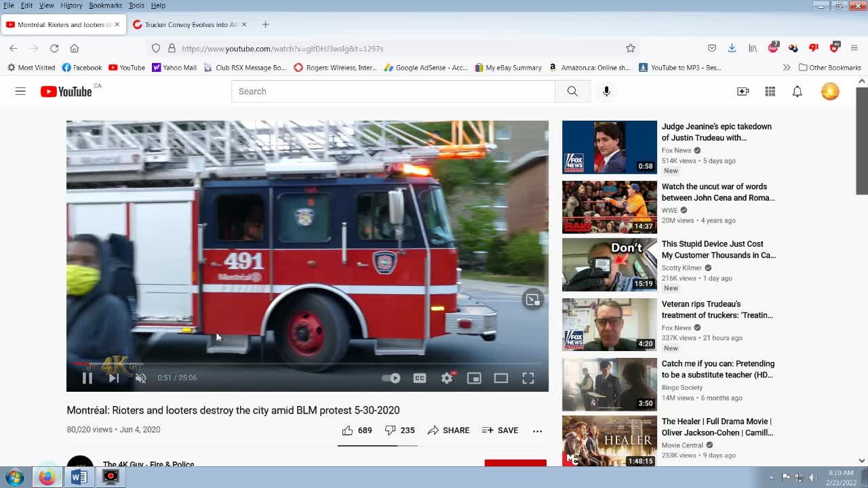Open more actions ellipsis menu

point(537,430)
